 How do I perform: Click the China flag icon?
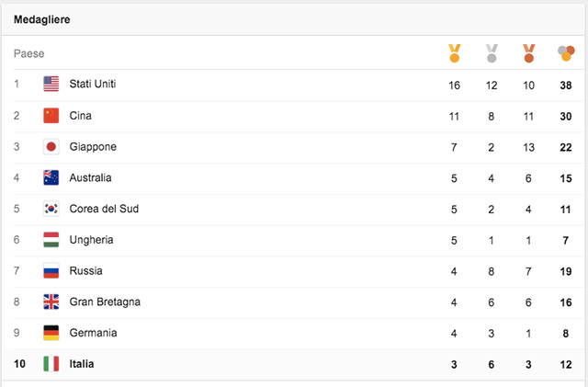click(x=51, y=116)
